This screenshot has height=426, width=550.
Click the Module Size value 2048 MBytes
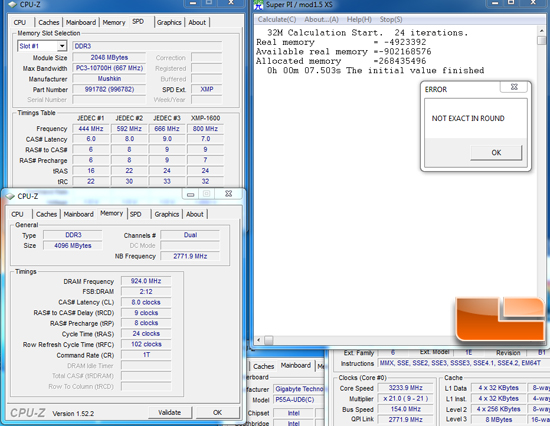pyautogui.click(x=109, y=57)
